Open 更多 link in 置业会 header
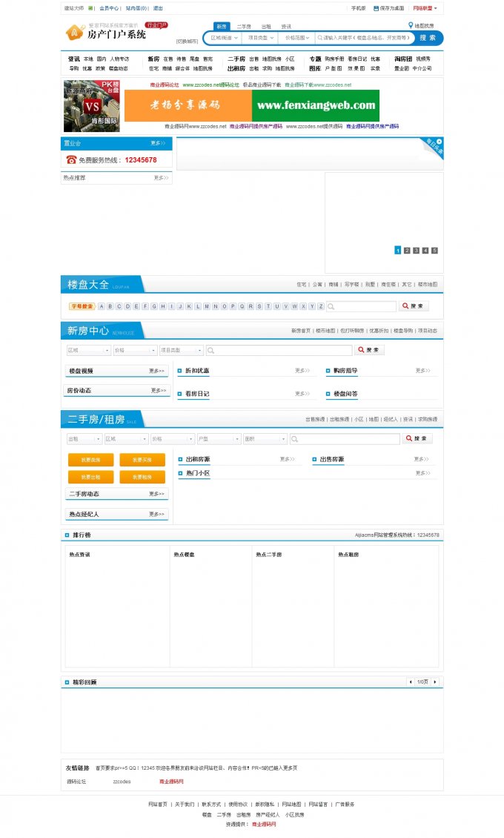Viewport: 504px width, 838px height. (158, 143)
